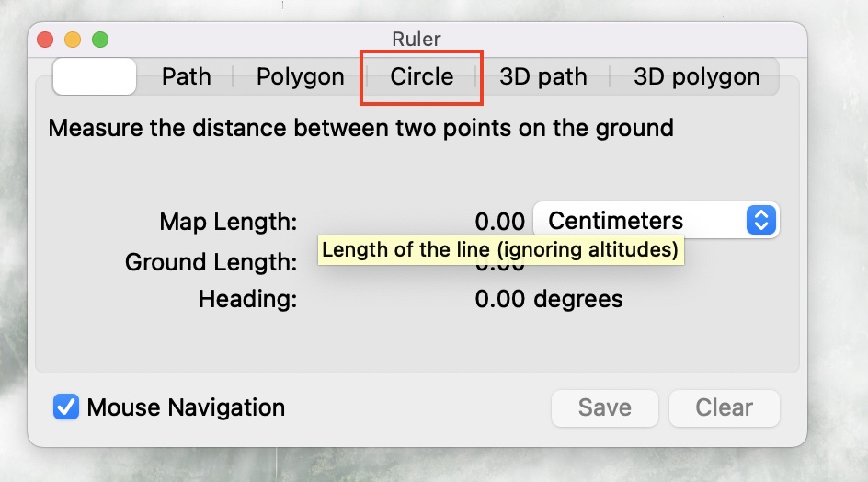The height and width of the screenshot is (482, 868).
Task: Uncheck the Mouse Navigation checkbox
Action: [x=66, y=407]
